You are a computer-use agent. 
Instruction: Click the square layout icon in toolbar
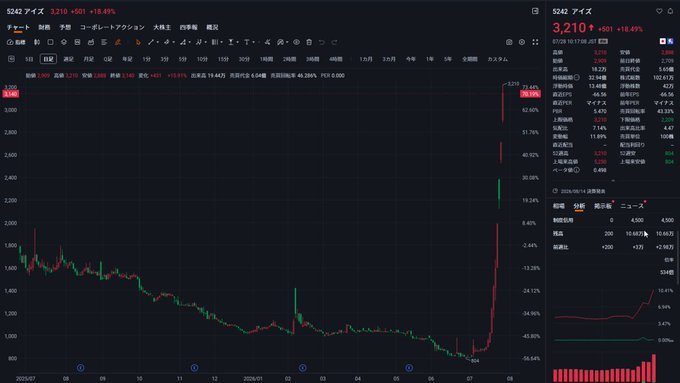click(x=50, y=42)
